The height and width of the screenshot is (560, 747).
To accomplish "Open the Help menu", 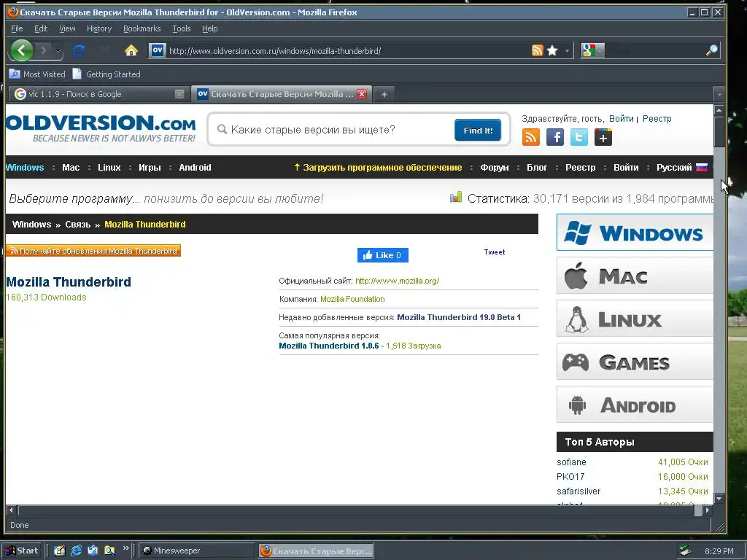I will click(x=209, y=28).
